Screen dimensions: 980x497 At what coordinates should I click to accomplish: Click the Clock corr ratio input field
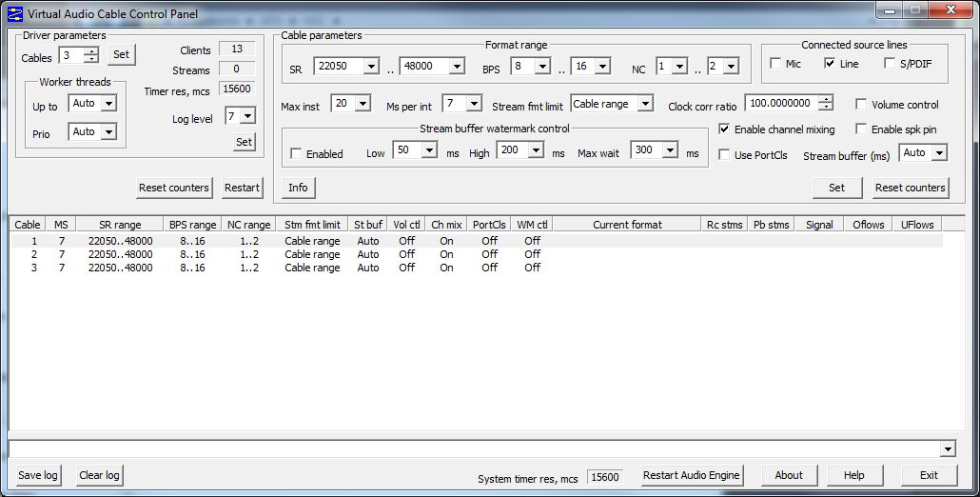pyautogui.click(x=780, y=104)
